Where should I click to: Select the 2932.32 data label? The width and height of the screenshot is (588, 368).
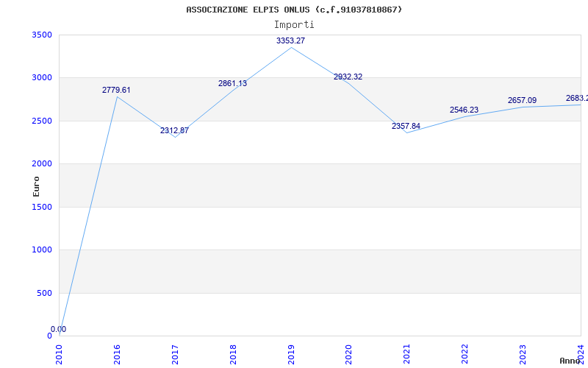pos(348,77)
